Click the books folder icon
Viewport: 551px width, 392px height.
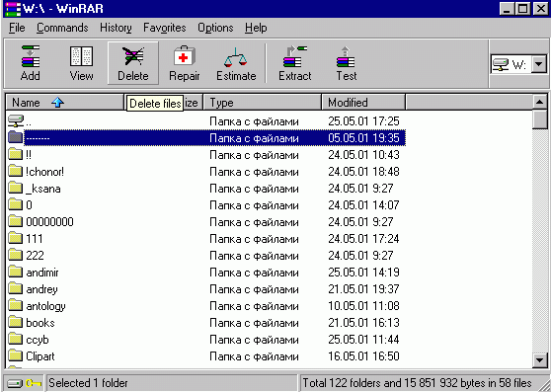coord(15,322)
